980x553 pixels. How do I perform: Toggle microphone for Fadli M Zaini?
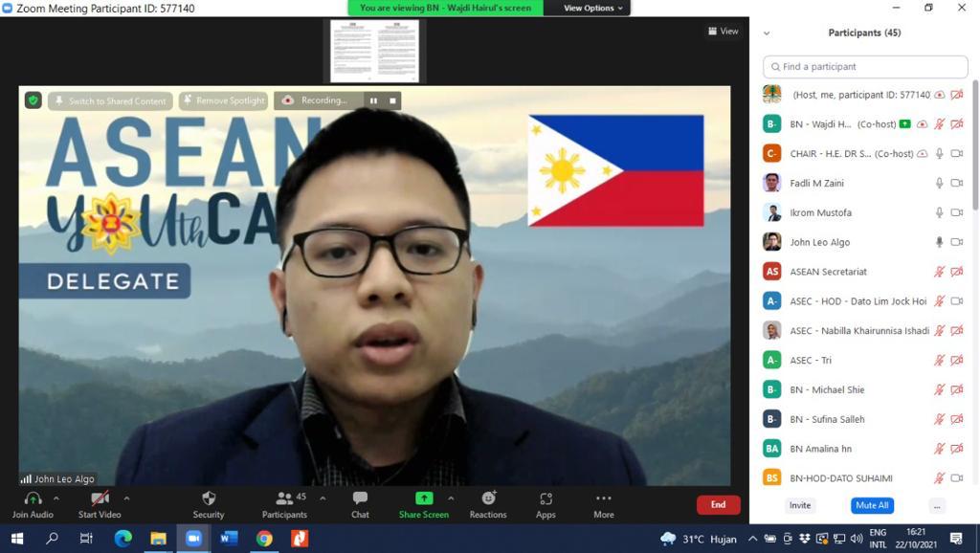point(940,183)
